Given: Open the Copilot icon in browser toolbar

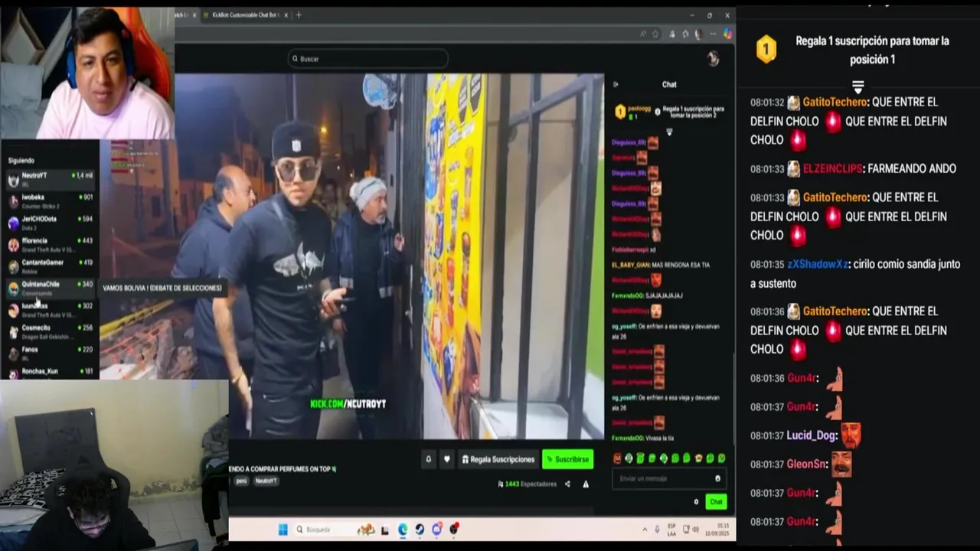Looking at the screenshot, I should click(x=727, y=34).
